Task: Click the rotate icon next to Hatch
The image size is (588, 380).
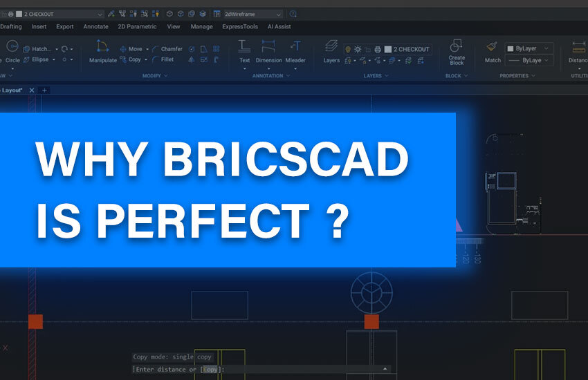Action: pos(64,49)
